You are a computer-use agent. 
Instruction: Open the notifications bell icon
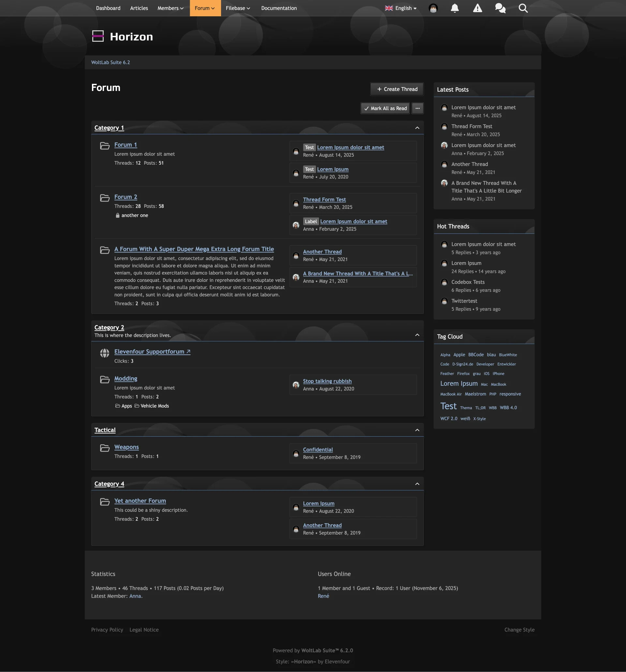[x=455, y=8]
